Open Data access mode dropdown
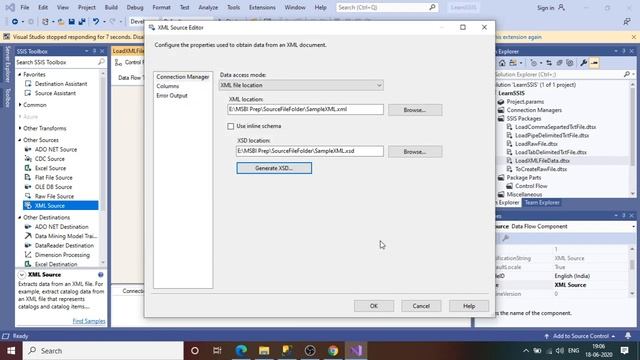 coord(301,85)
